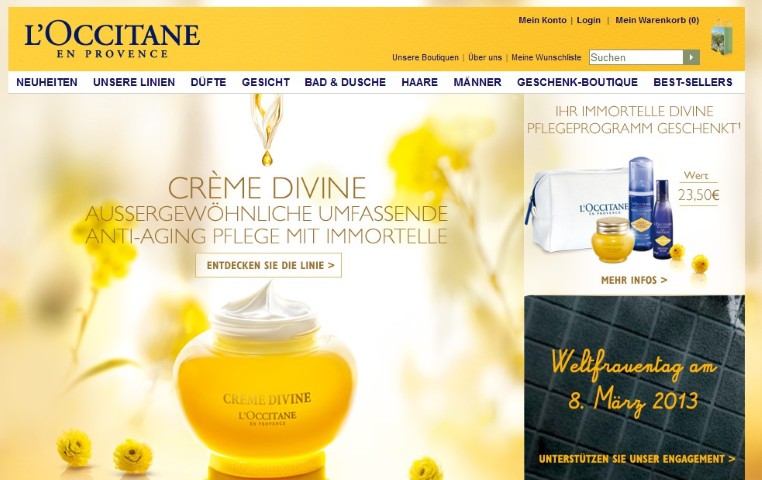Open the NEUHEITEN menu
The height and width of the screenshot is (480, 762).
[x=47, y=82]
